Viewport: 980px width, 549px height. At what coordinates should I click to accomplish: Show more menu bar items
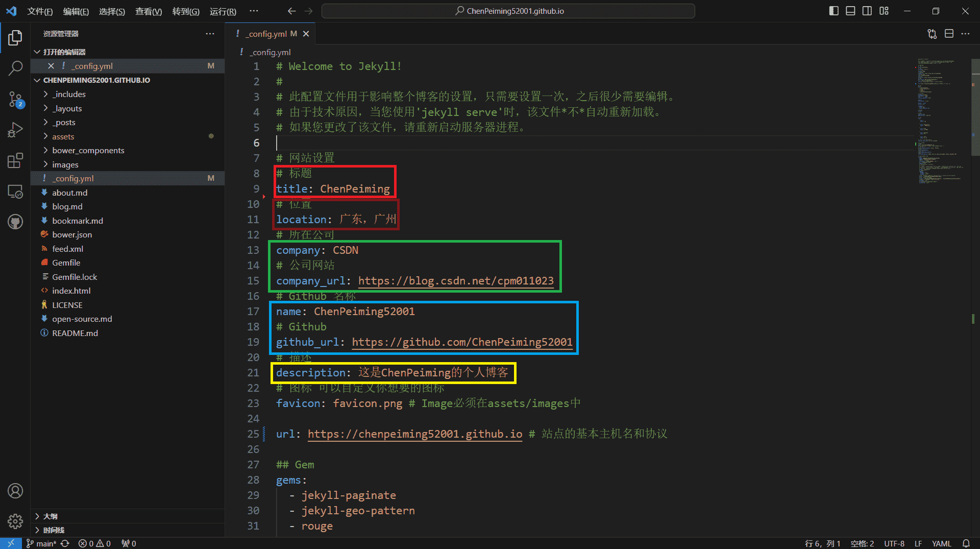254,11
